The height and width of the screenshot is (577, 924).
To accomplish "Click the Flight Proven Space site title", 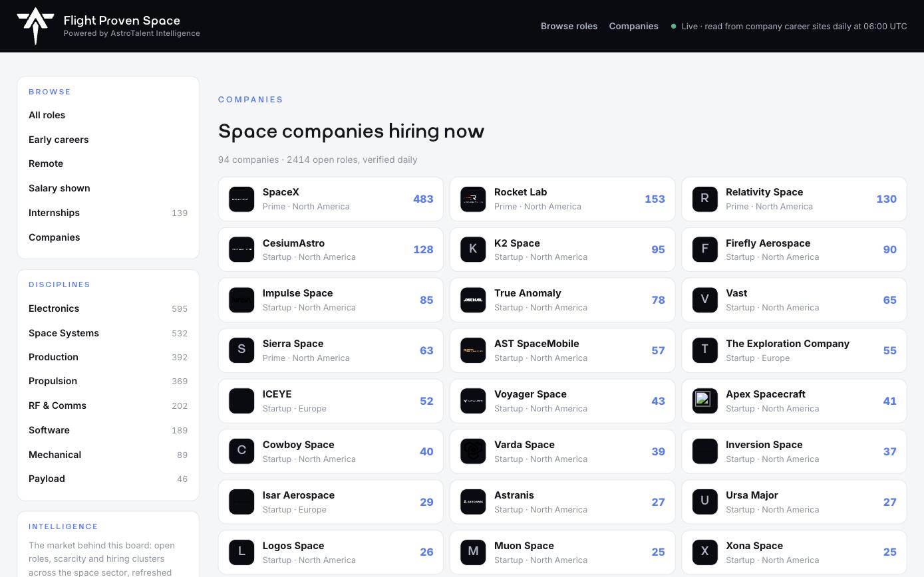I will click(x=122, y=20).
